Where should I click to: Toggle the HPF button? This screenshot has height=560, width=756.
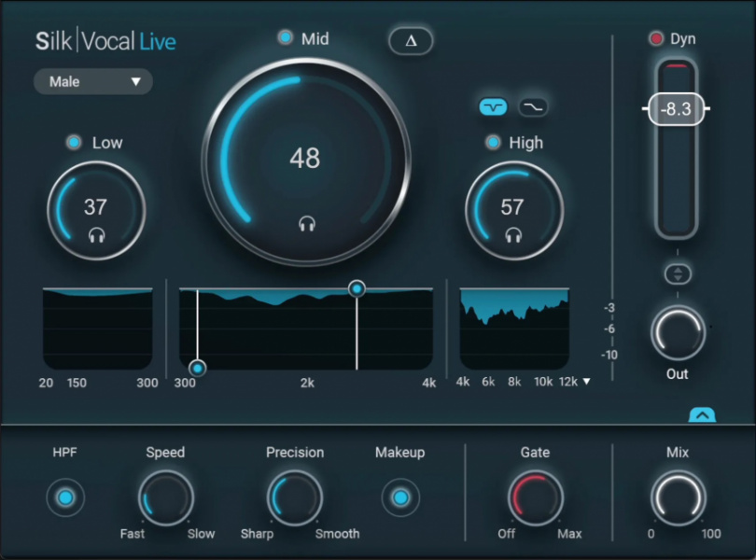[x=65, y=498]
